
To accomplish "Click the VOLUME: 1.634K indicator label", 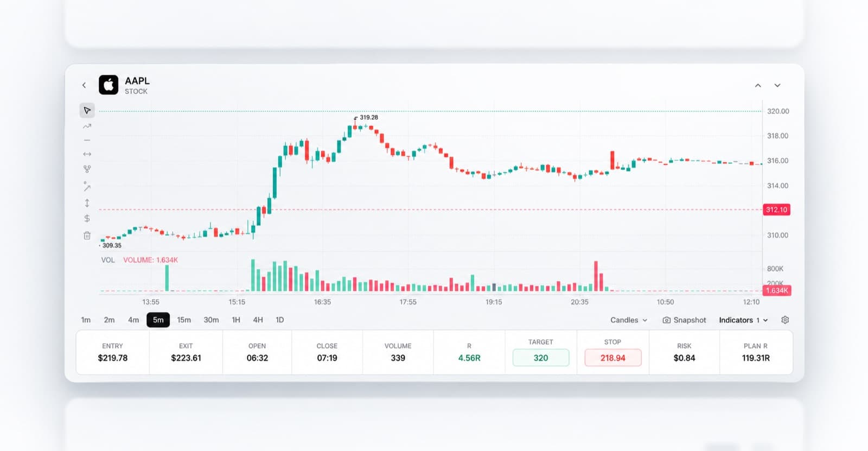I will pos(150,260).
